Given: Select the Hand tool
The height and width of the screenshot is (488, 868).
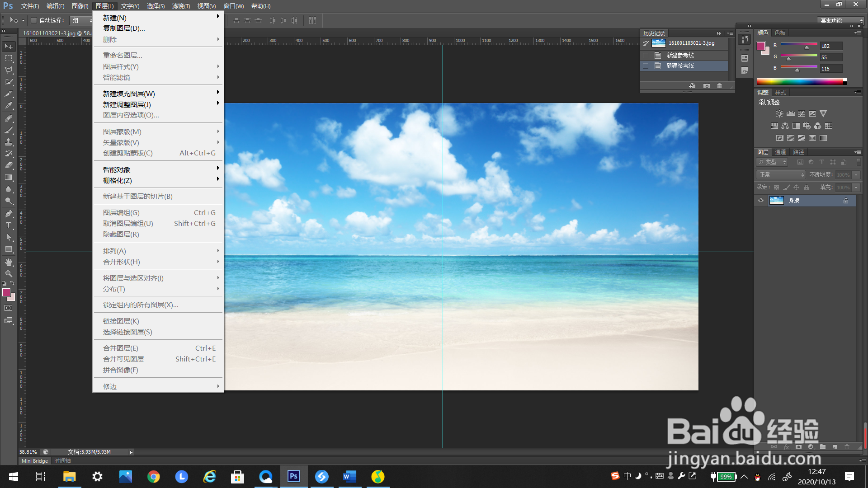Looking at the screenshot, I should [9, 262].
